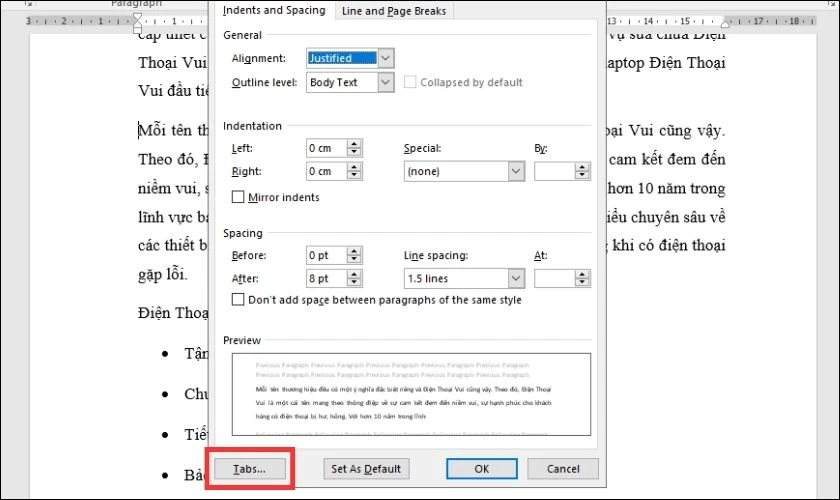Switch to Indents and Spacing tab

point(274,10)
